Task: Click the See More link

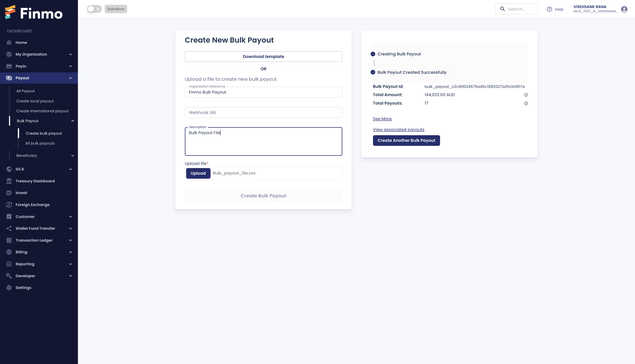Action: tap(382, 119)
